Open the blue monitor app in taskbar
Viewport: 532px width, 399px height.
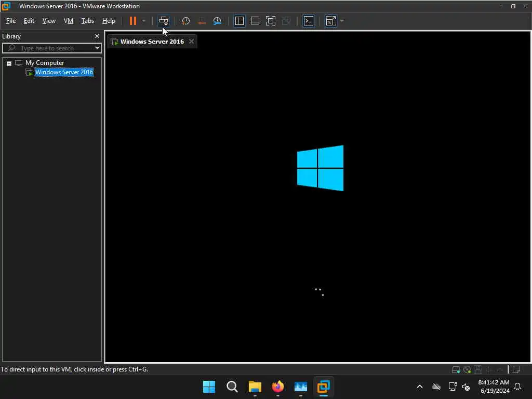(x=301, y=387)
